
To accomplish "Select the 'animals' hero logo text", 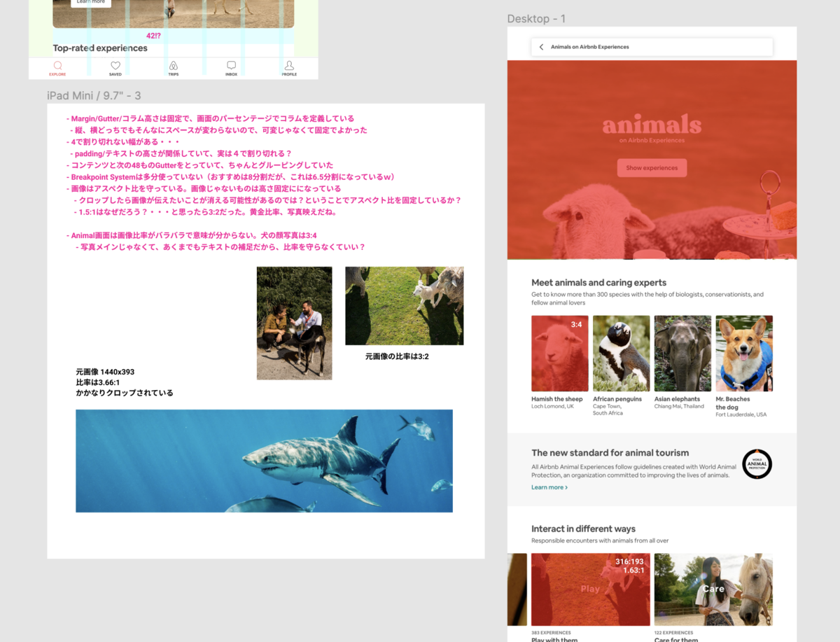I will (x=652, y=125).
